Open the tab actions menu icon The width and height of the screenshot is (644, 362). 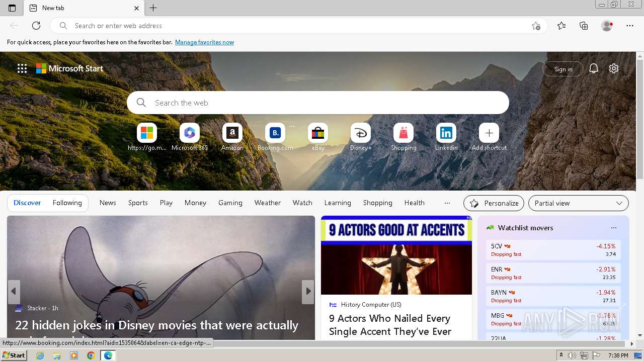point(12,8)
